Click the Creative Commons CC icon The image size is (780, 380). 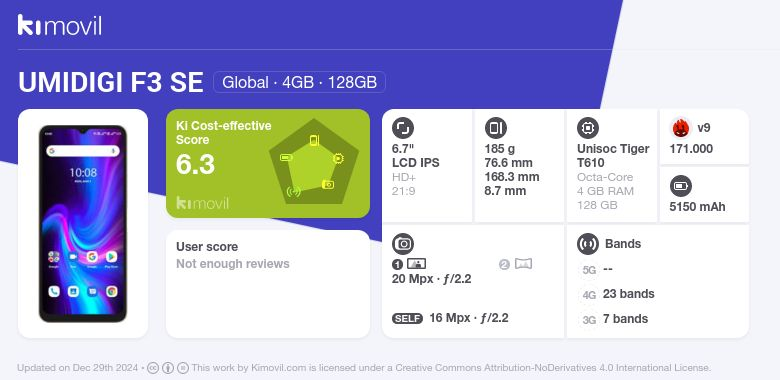153,368
